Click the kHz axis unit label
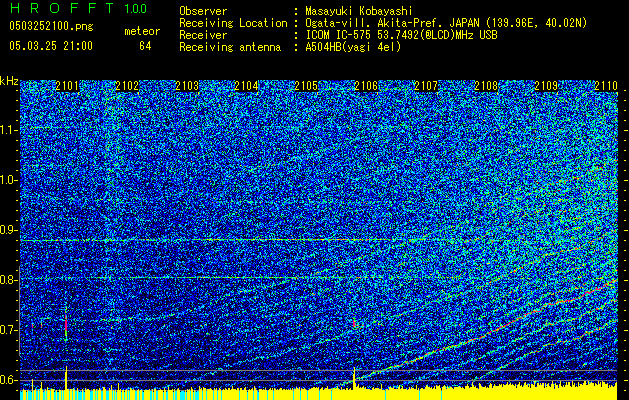This screenshot has width=629, height=400. coord(9,81)
